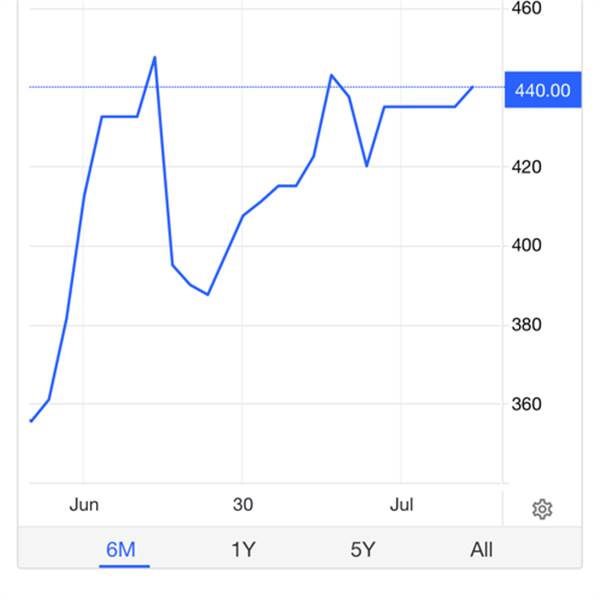Click the 460 price axis label
Screen dimensions: 600x600
pyautogui.click(x=527, y=8)
